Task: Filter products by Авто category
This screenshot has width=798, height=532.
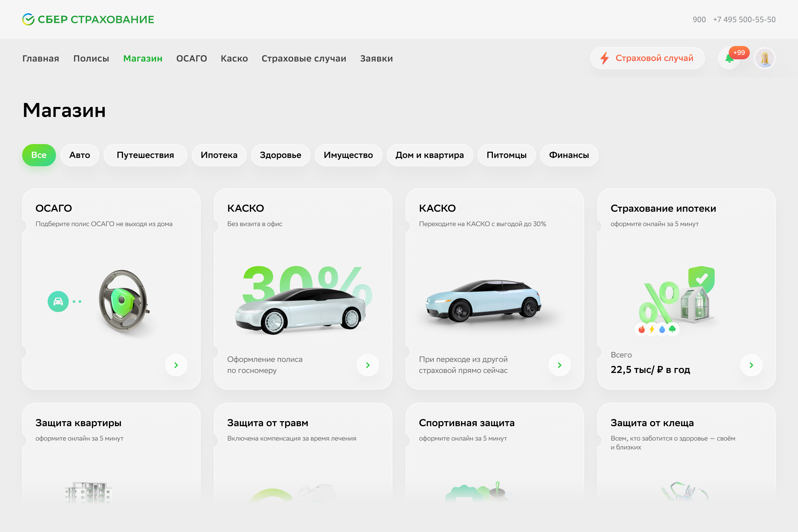Action: (80, 155)
